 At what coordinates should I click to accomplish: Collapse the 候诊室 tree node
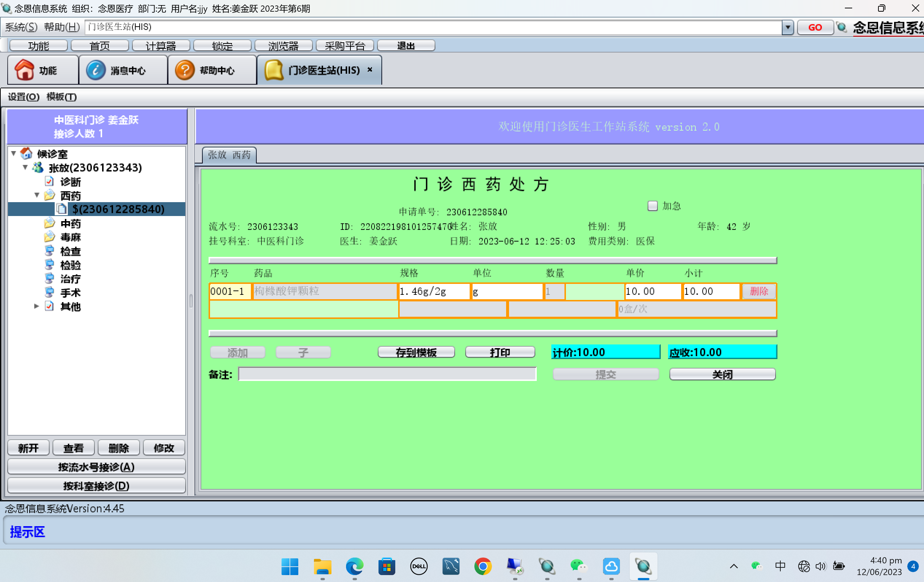click(x=13, y=153)
